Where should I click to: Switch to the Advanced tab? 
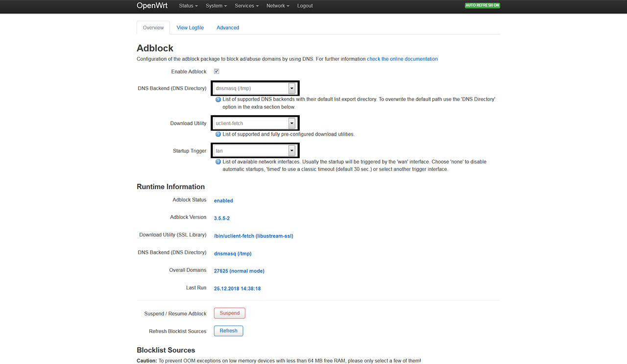228,27
